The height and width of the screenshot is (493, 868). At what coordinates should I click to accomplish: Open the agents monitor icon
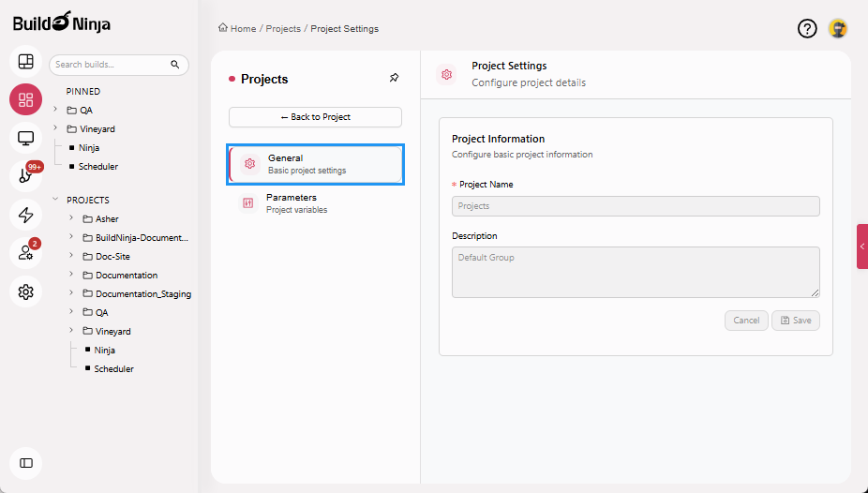(x=25, y=138)
